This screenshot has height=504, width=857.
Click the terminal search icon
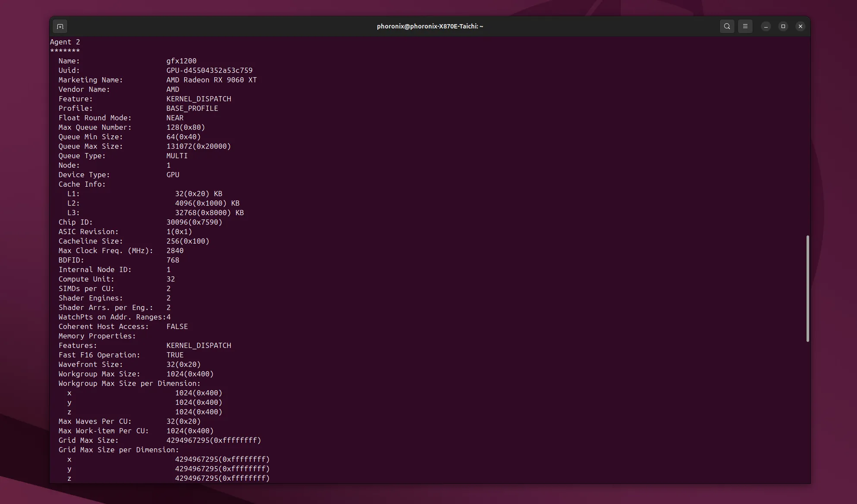point(727,26)
